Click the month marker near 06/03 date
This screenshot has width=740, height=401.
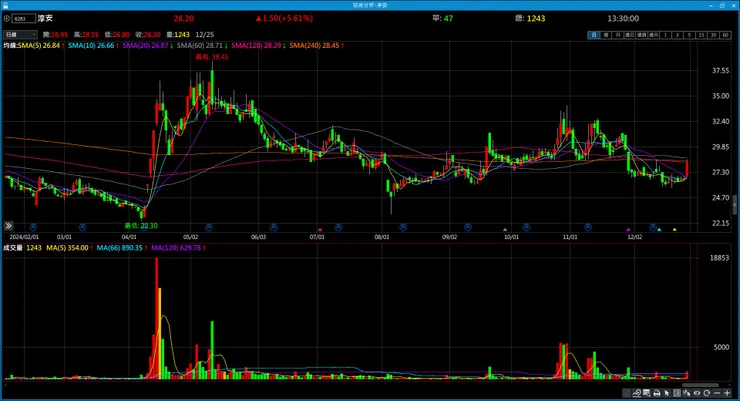(x=274, y=227)
